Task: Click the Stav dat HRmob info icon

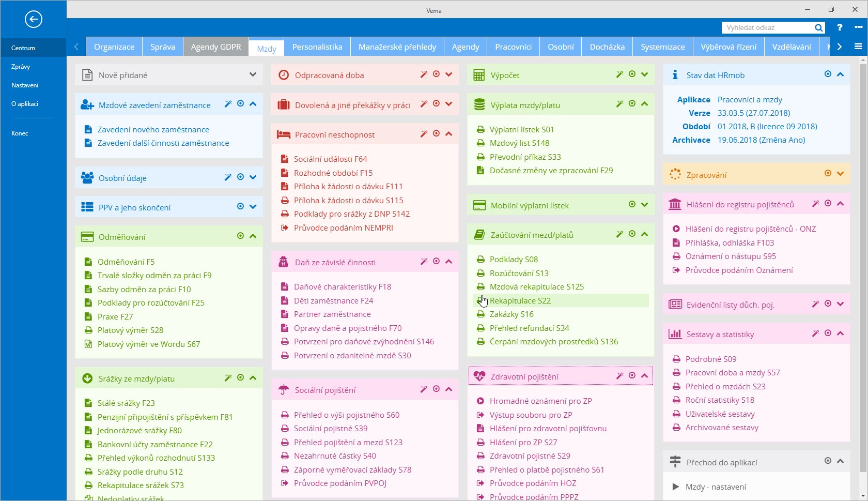Action: tap(675, 75)
